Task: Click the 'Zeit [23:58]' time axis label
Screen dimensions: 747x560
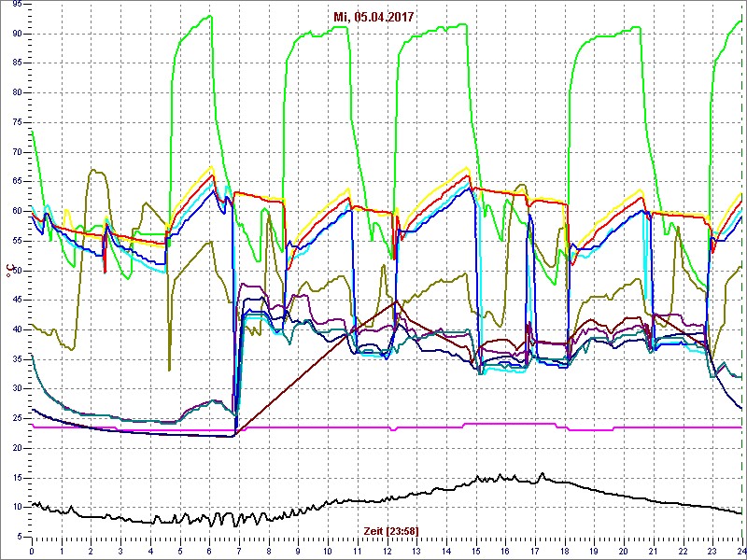Action: [x=391, y=530]
